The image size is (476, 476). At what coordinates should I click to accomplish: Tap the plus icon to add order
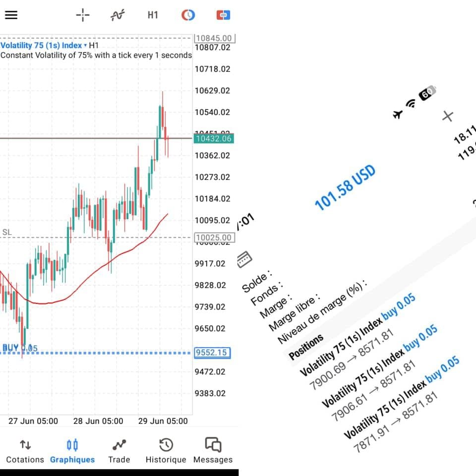(448, 116)
